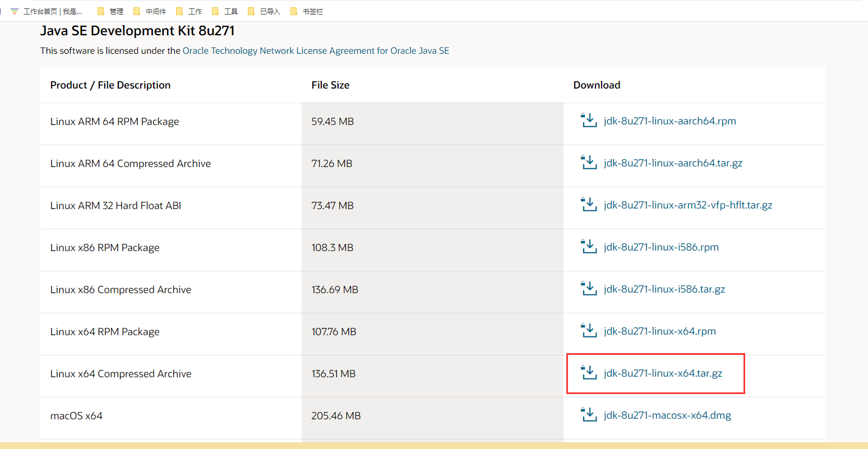
Task: Open the 中间件 bookmark folder icon
Action: click(x=137, y=11)
